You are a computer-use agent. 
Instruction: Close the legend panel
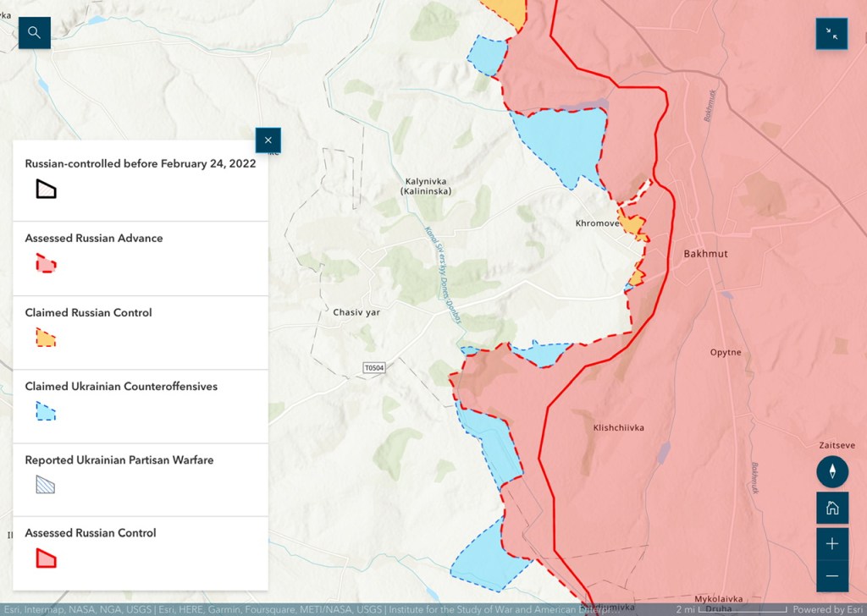[268, 140]
